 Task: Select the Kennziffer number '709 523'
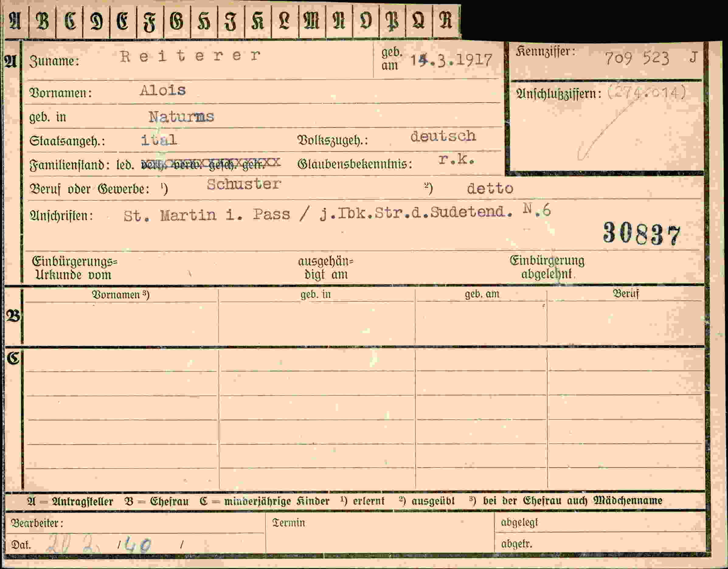(x=637, y=58)
